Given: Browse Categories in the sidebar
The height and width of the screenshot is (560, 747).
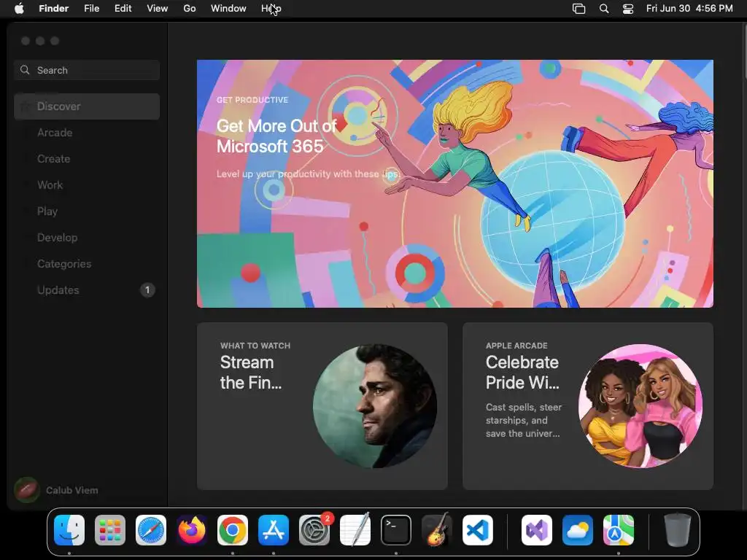Looking at the screenshot, I should point(87,263).
